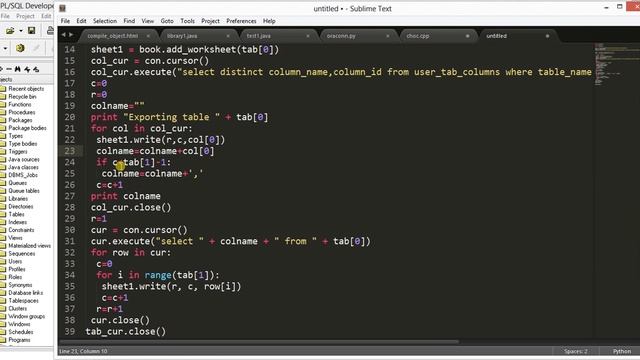This screenshot has height=360, width=640.
Task: Click the Line 23, Column 10 status text
Action: [83, 351]
